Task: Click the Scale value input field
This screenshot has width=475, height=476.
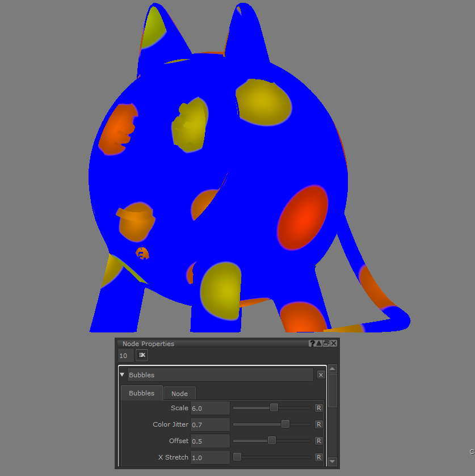Action: point(210,408)
